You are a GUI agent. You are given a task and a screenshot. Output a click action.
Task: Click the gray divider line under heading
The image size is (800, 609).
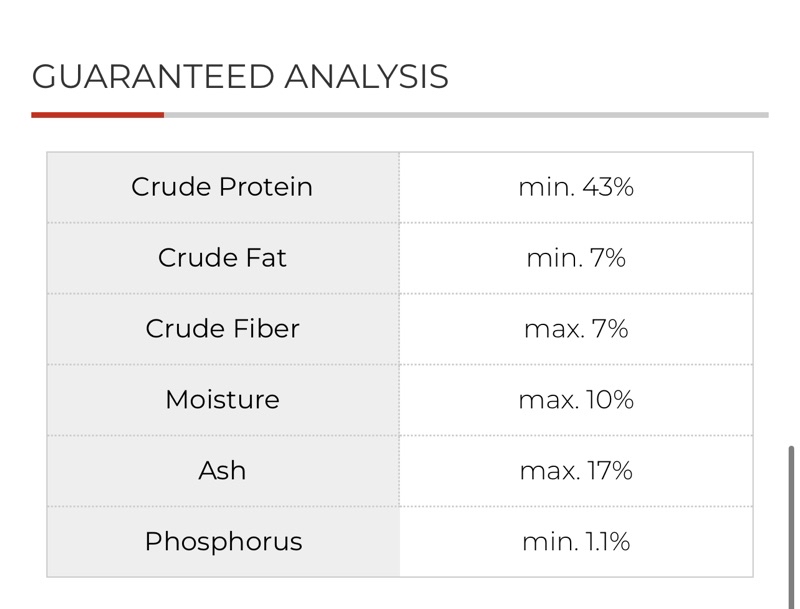(466, 115)
